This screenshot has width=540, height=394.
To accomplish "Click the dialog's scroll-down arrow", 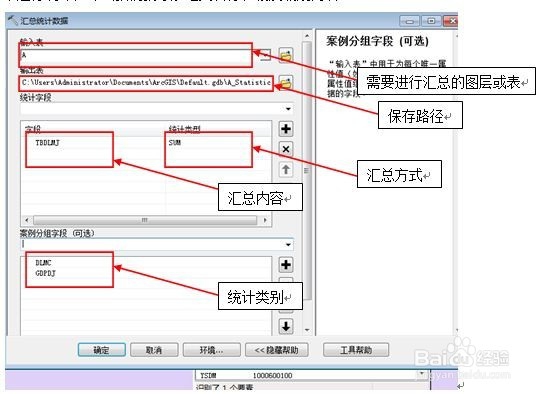I will [x=307, y=330].
